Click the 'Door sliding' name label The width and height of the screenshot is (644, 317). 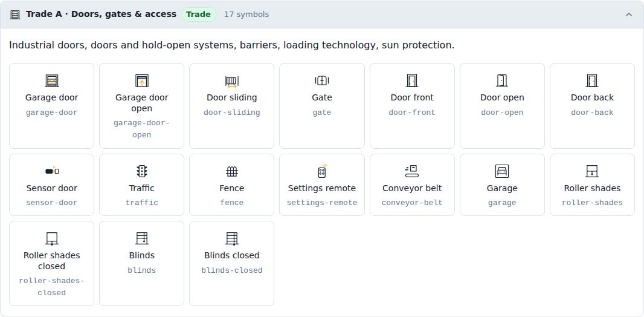click(231, 97)
